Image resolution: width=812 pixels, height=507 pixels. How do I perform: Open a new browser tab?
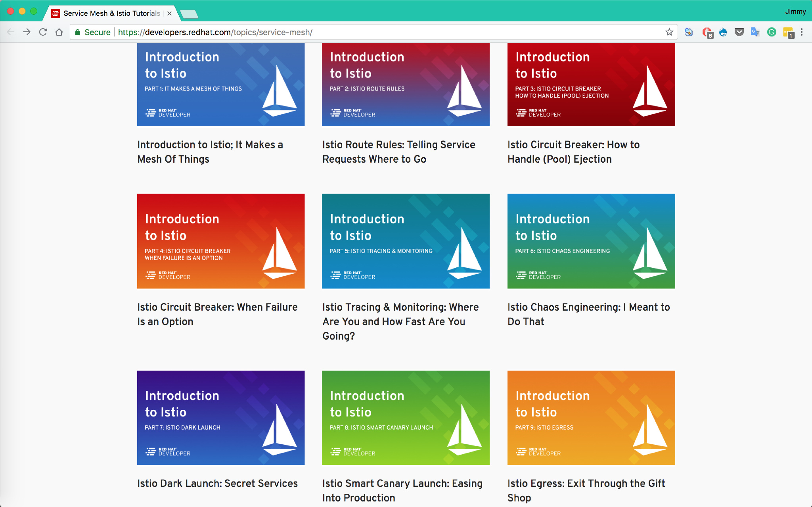pyautogui.click(x=189, y=14)
